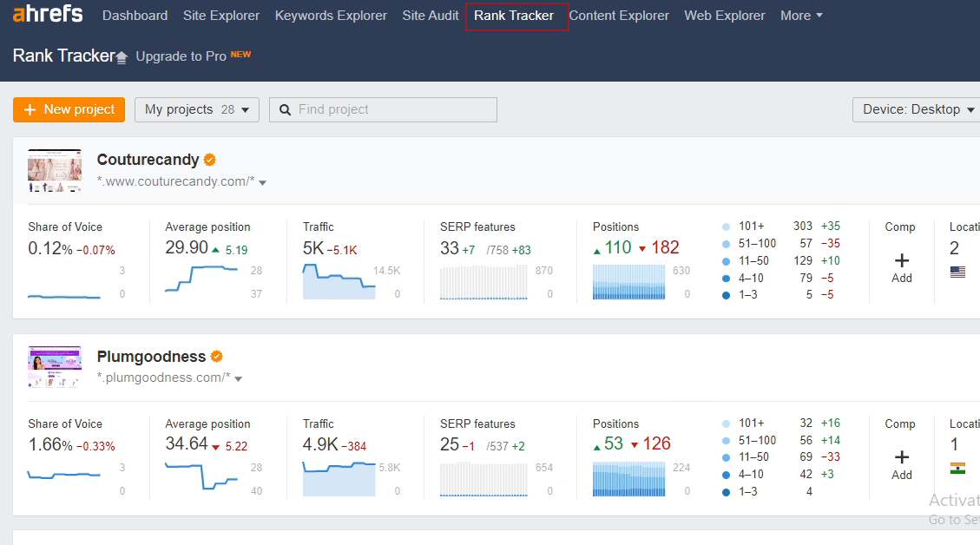Select Couturecandy 11–50 positions row

(780, 260)
